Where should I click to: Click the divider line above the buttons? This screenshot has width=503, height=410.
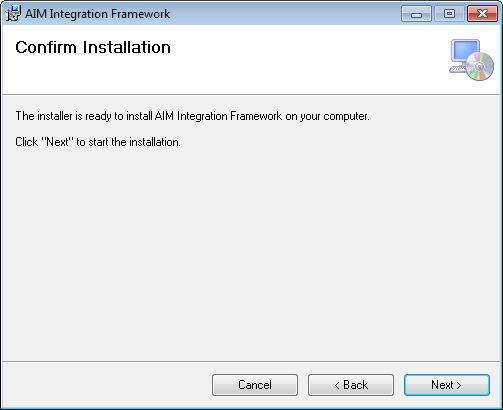pos(251,361)
